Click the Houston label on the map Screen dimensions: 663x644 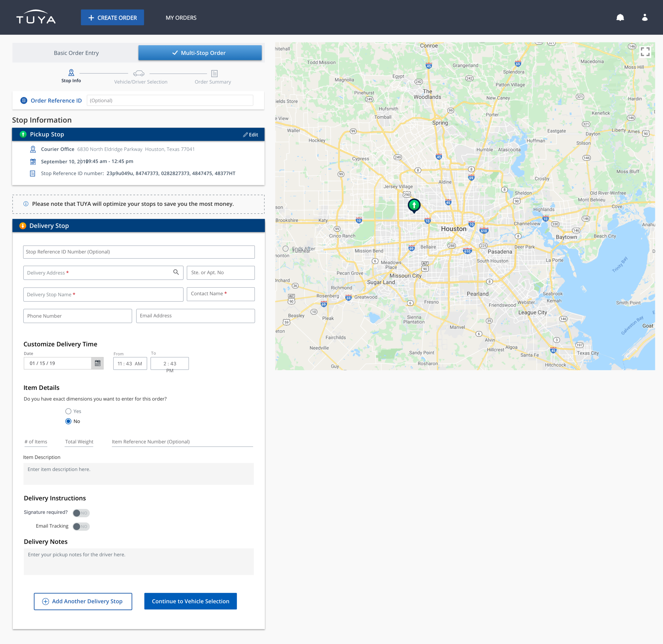pyautogui.click(x=453, y=229)
